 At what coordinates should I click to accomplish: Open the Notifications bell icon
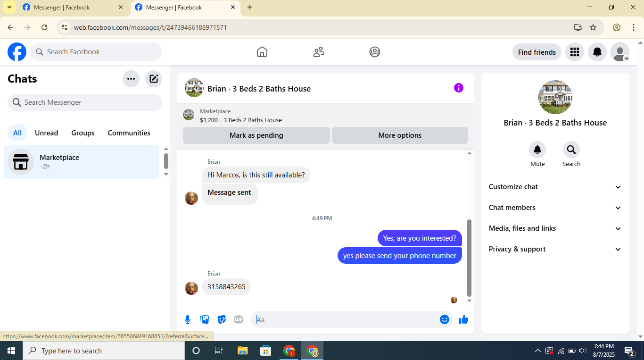click(597, 52)
